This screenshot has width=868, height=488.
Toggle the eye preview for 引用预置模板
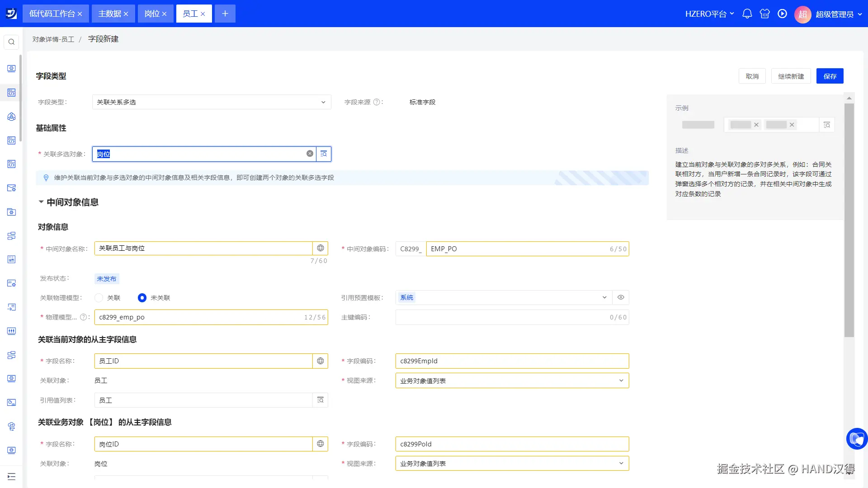[621, 297]
